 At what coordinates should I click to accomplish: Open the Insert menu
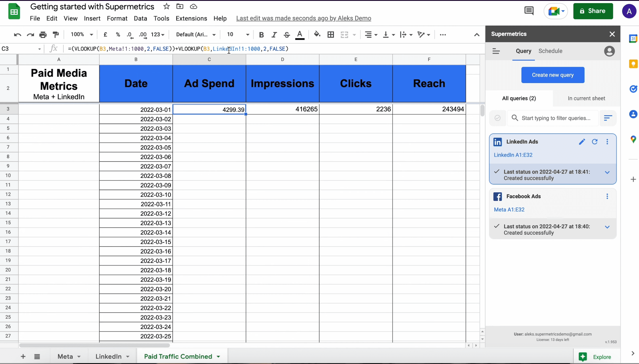click(x=92, y=18)
